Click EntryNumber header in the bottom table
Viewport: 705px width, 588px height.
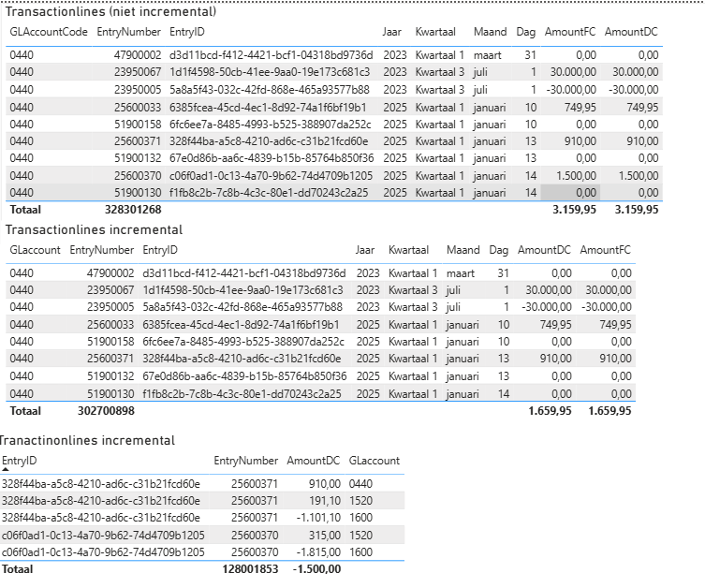point(245,461)
